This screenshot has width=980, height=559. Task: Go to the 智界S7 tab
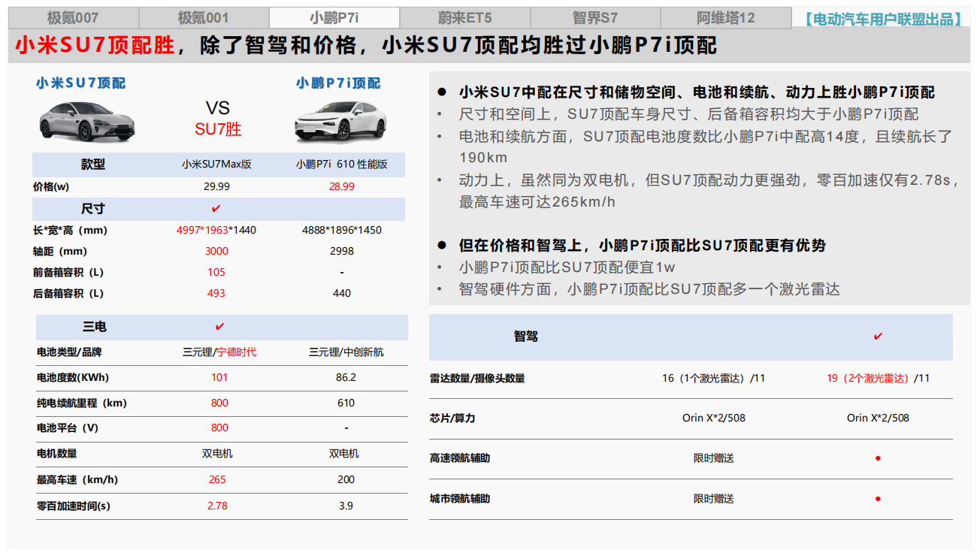click(595, 18)
